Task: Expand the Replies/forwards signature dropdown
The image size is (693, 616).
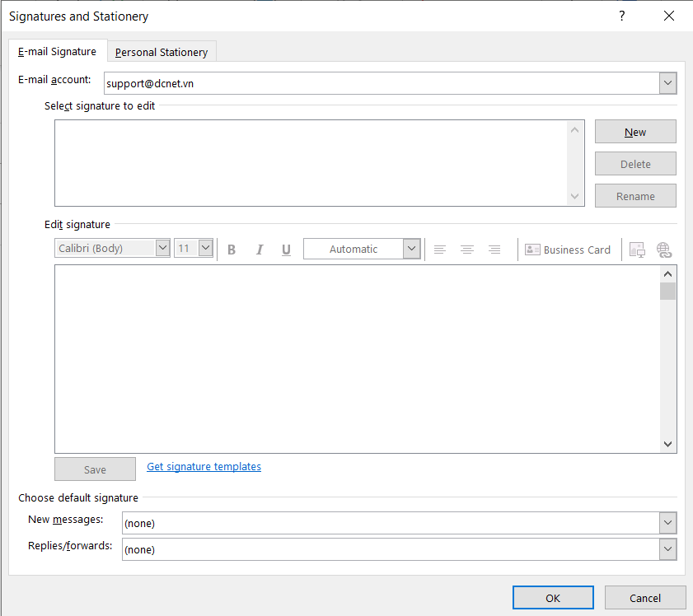Action: tap(667, 549)
